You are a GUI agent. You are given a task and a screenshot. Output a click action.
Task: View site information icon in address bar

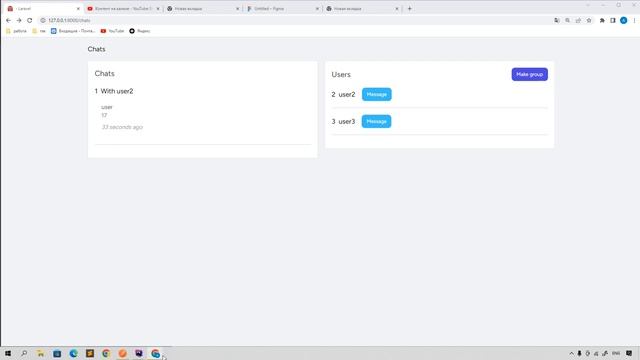pos(43,20)
